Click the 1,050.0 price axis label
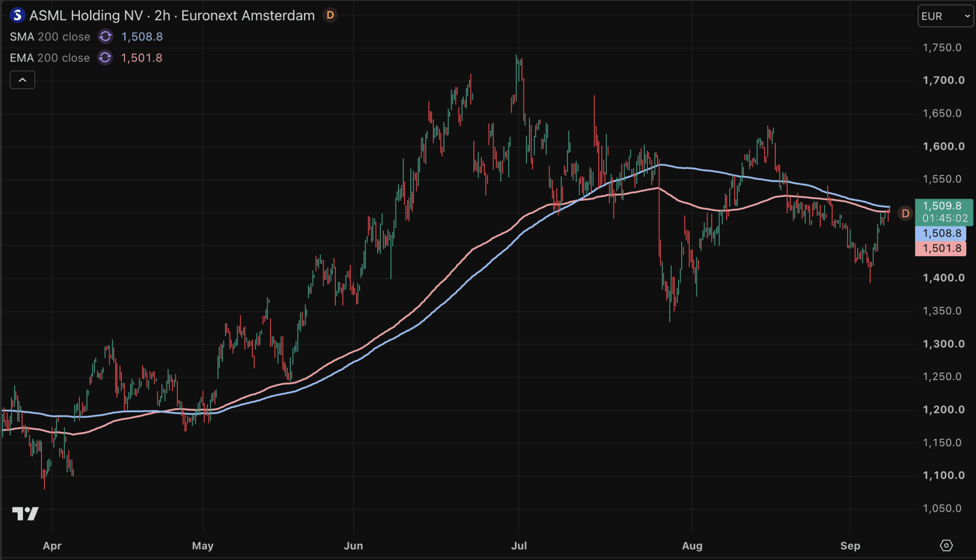 coord(942,508)
